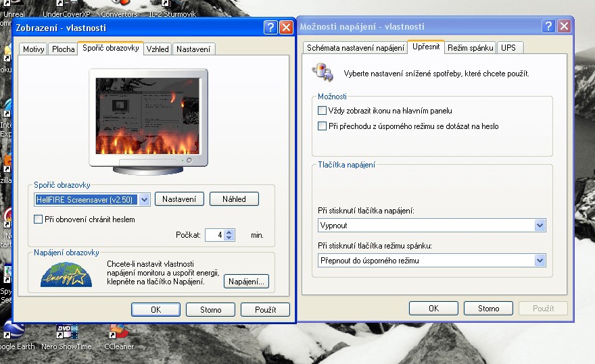Open the UPS tab

tap(508, 48)
